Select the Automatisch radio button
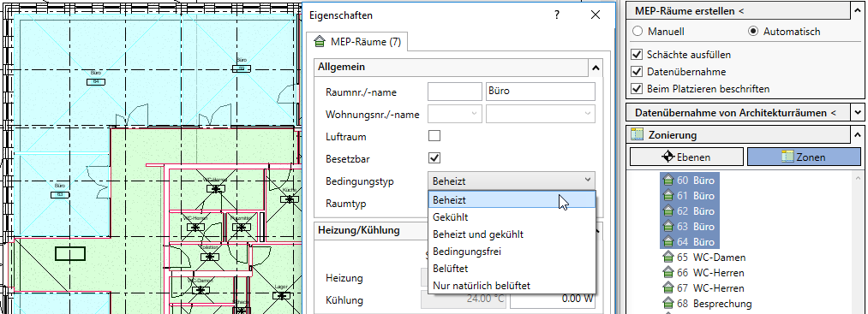The width and height of the screenshot is (868, 314). click(753, 32)
